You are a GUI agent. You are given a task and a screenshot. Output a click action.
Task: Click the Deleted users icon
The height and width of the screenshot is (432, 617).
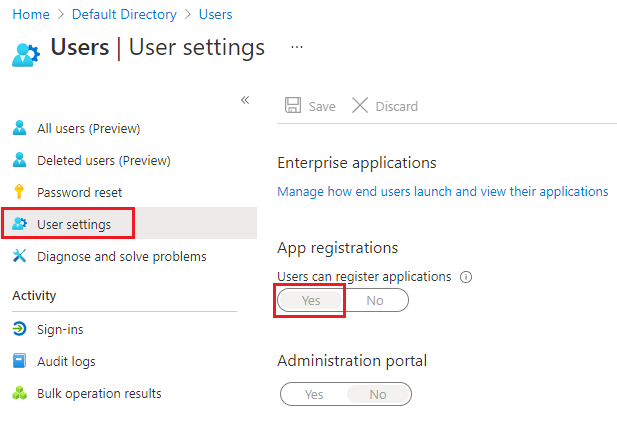[19, 160]
